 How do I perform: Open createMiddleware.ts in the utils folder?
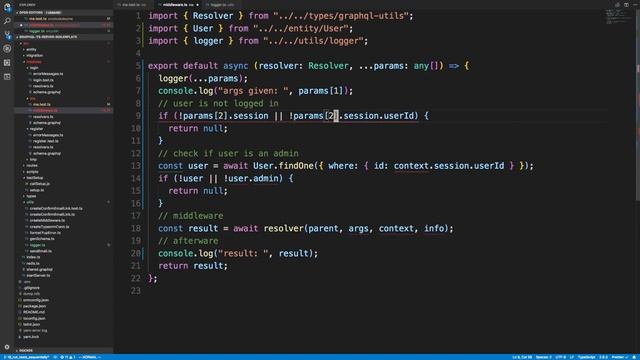tap(47, 221)
